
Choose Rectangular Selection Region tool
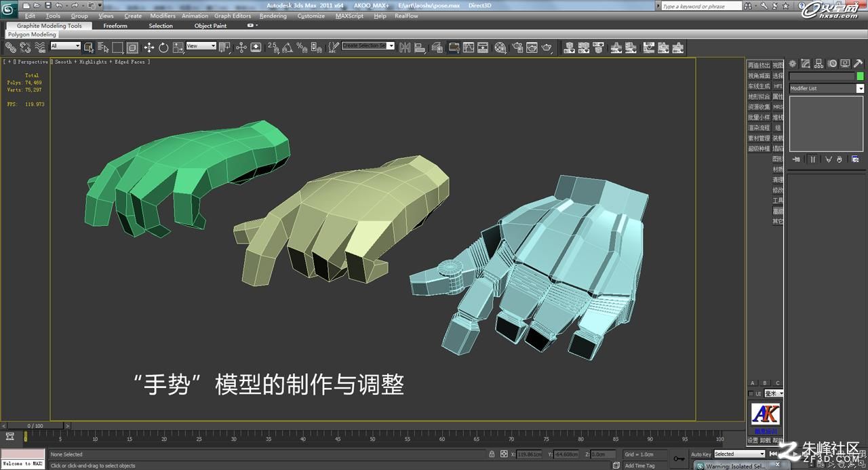pos(118,47)
